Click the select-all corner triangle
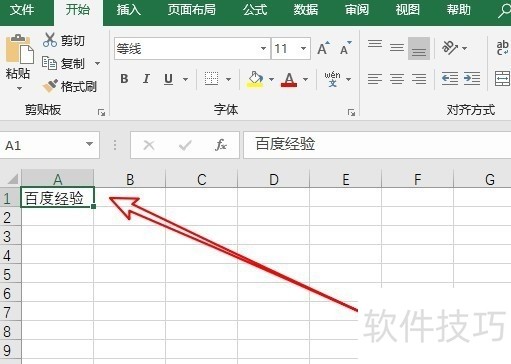 pyautogui.click(x=13, y=179)
